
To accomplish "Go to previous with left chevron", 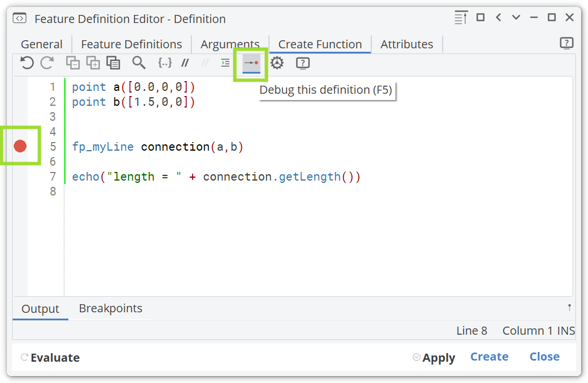I will pos(498,17).
